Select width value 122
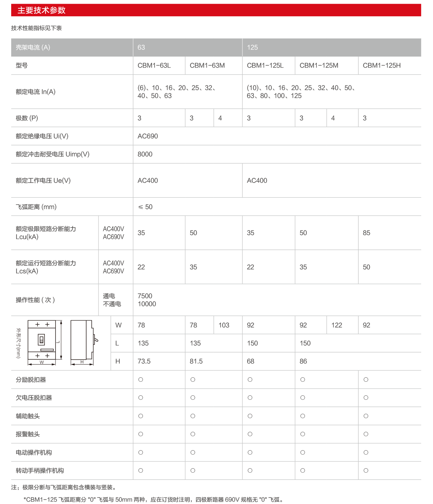The image size is (433, 504). pos(337,325)
